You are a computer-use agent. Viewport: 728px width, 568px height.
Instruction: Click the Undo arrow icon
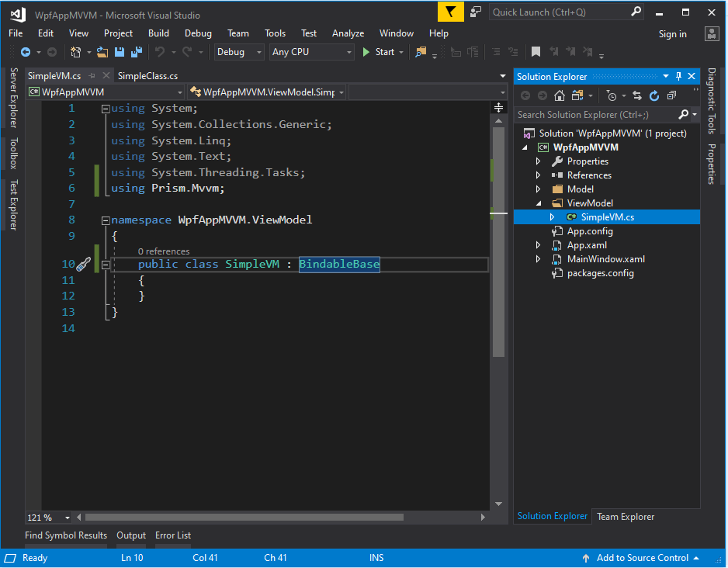160,52
